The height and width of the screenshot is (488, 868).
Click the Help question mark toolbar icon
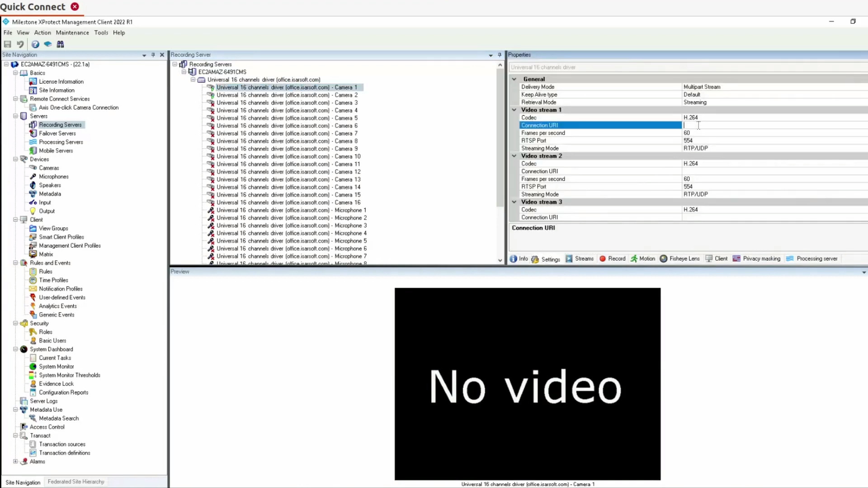pos(35,44)
